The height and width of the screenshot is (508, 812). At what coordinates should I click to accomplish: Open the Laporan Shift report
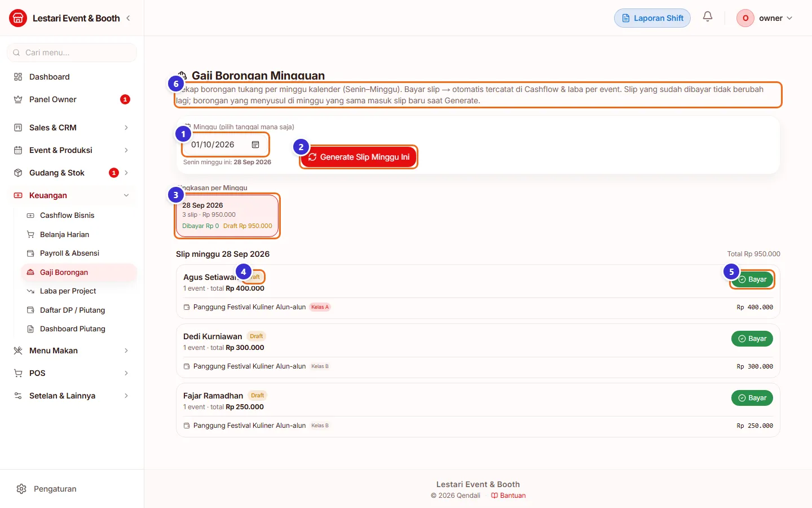tap(652, 18)
